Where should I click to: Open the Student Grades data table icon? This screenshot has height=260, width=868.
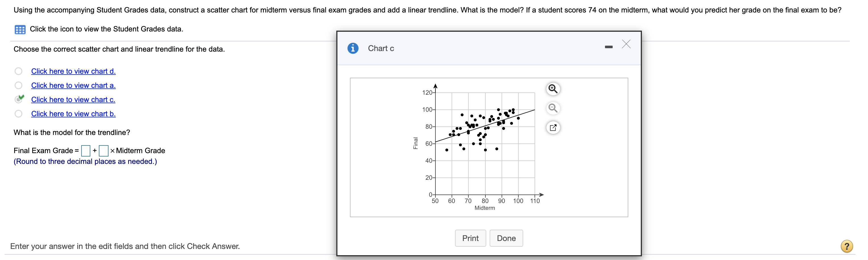coord(20,29)
